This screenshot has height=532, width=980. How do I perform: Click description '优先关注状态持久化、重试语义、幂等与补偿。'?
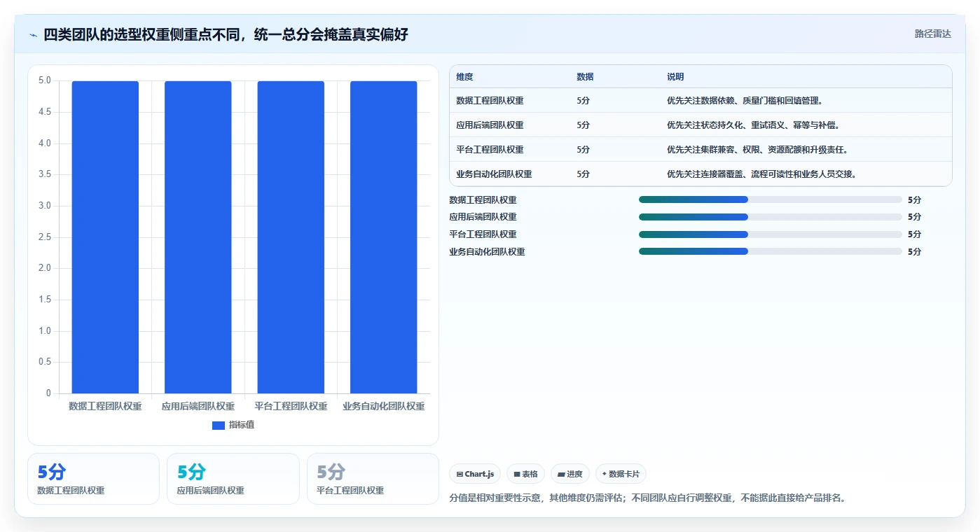coord(754,125)
